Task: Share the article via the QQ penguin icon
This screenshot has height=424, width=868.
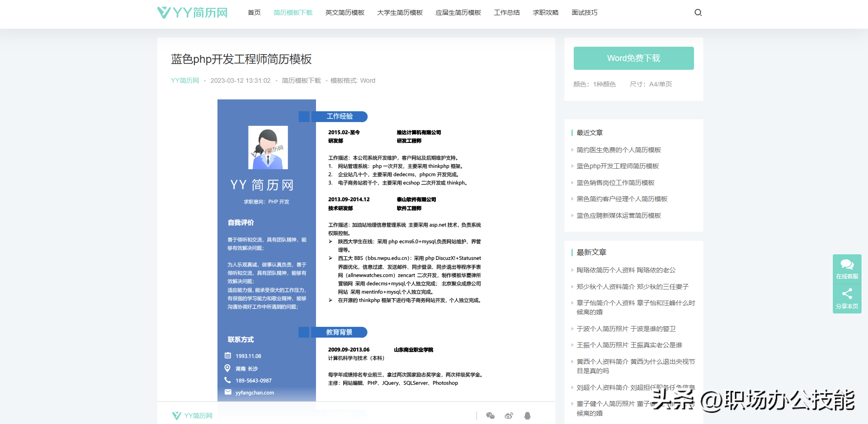Action: 527,416
